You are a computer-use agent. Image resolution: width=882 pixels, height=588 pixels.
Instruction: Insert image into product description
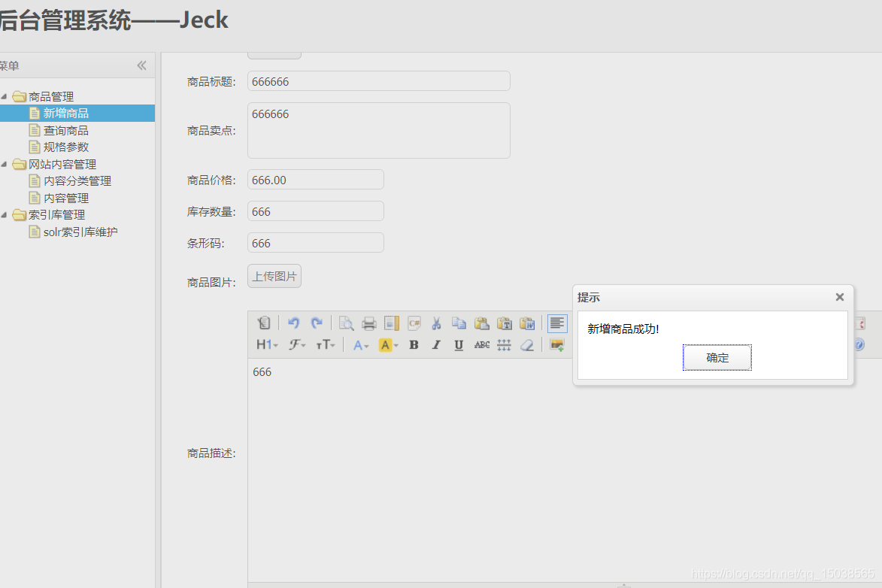click(x=557, y=345)
